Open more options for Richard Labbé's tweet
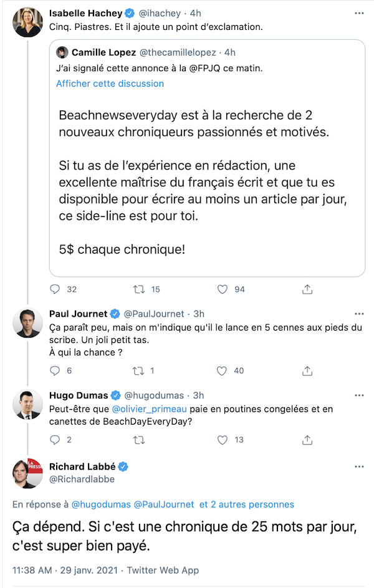374x588 pixels. pyautogui.click(x=359, y=466)
